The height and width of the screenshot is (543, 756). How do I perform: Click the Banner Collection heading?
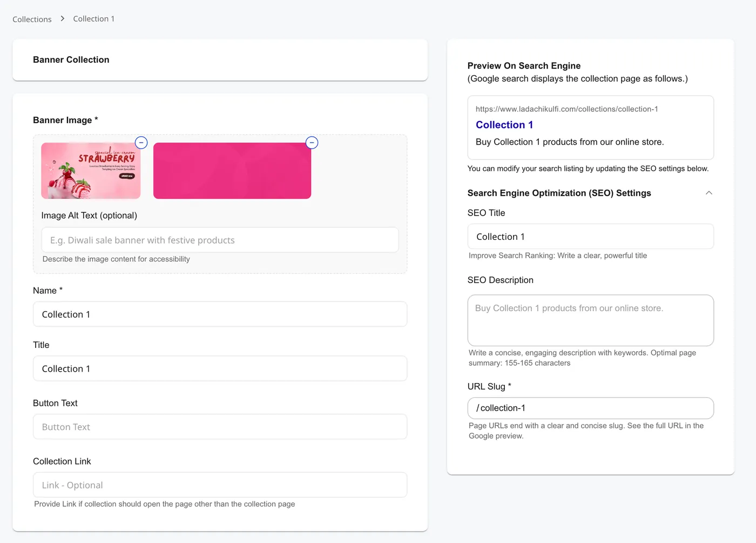[x=71, y=59]
